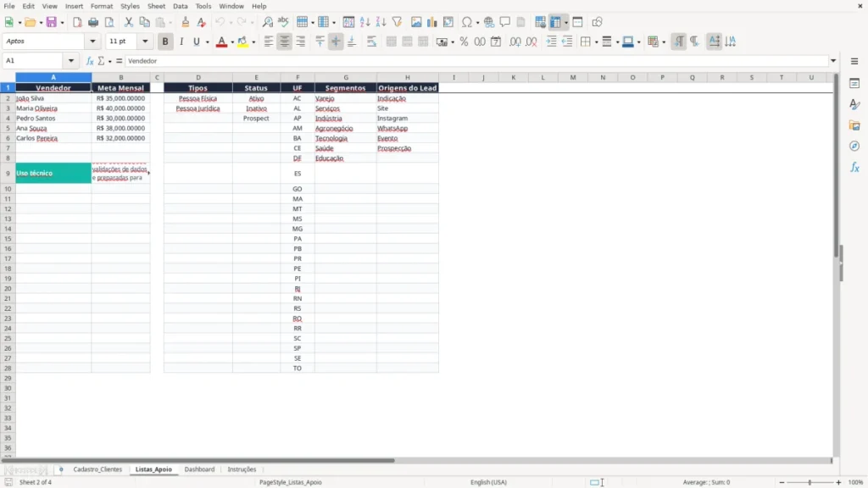Insert an image via the picture icon

[x=416, y=22]
